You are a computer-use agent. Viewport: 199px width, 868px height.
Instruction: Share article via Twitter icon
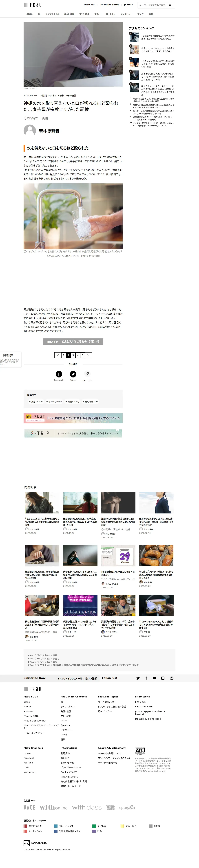pyautogui.click(x=73, y=374)
